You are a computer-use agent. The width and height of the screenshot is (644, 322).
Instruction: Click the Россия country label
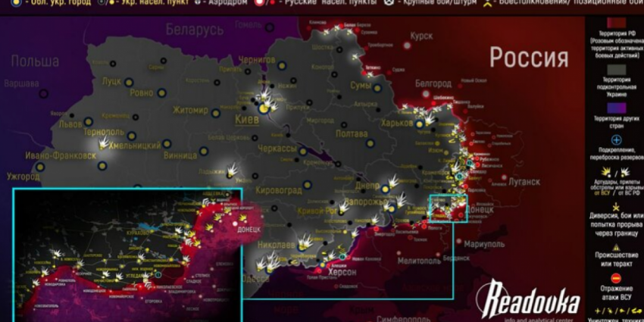point(528,58)
